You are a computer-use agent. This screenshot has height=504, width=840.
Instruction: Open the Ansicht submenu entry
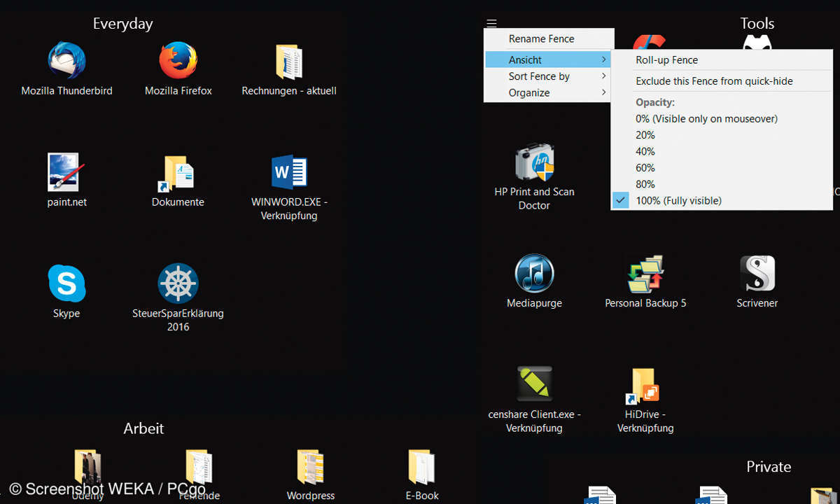(x=549, y=60)
